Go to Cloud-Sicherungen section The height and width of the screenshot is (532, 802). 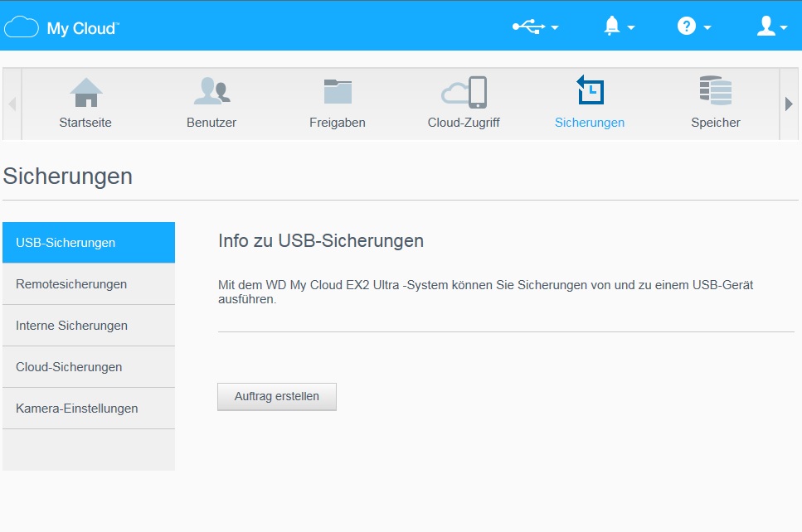tap(89, 367)
